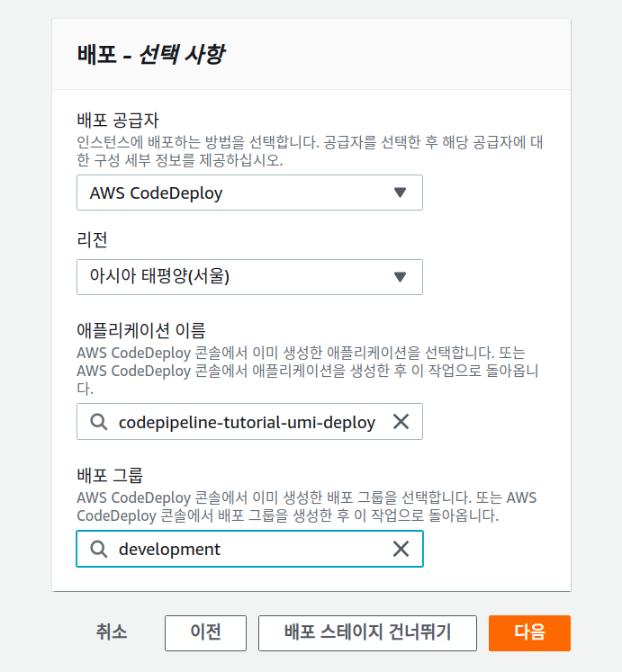Click the 애플리케이션 이름 label
The height and width of the screenshot is (672, 622).
[x=141, y=330]
